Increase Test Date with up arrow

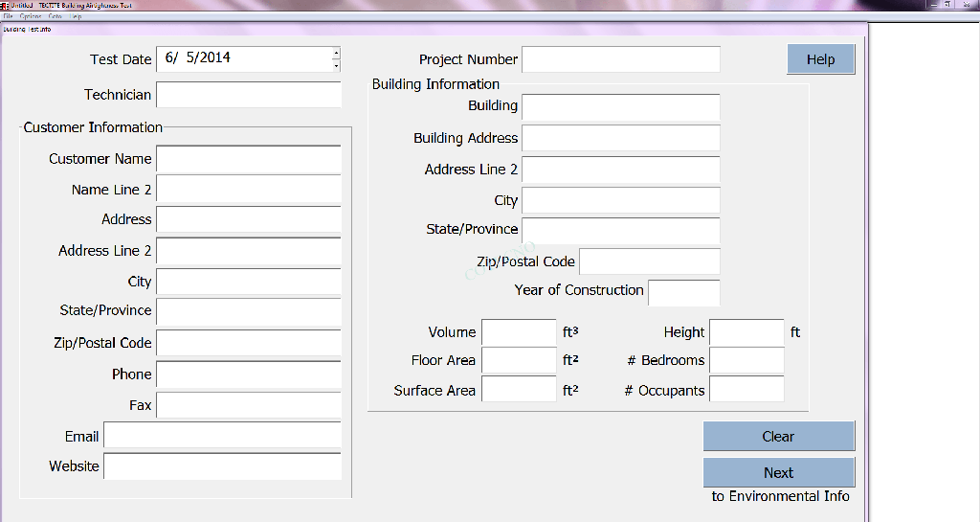pyautogui.click(x=336, y=53)
